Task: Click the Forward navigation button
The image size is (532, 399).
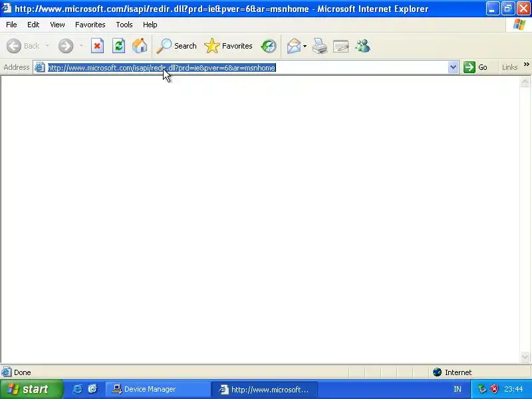Action: 65,46
